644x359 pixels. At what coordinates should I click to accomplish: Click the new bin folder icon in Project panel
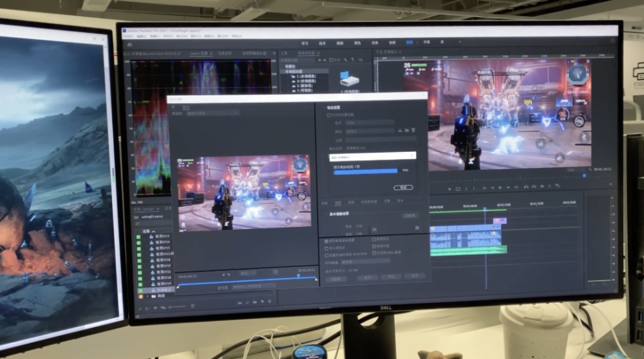click(x=255, y=302)
